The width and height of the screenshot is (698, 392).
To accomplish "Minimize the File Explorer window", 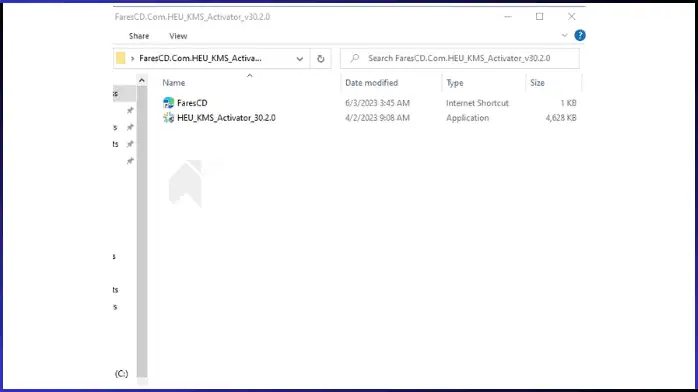I will coord(507,16).
